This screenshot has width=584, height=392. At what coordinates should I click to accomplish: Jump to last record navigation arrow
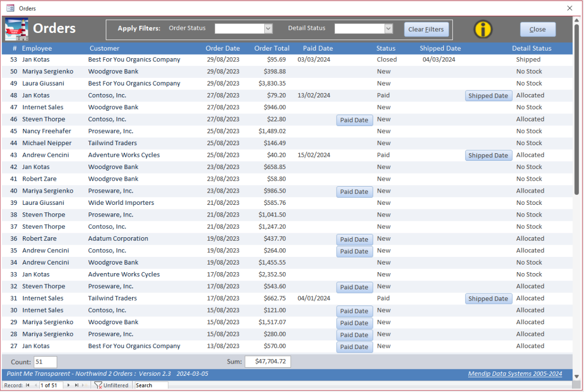76,385
